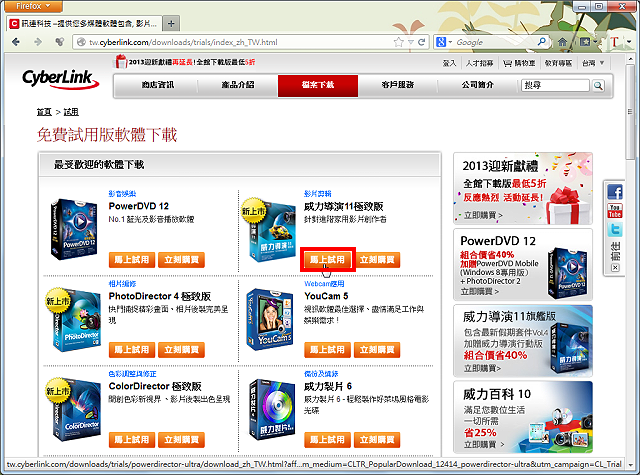Open the 威力百科 10 sidebar banner

point(523,417)
